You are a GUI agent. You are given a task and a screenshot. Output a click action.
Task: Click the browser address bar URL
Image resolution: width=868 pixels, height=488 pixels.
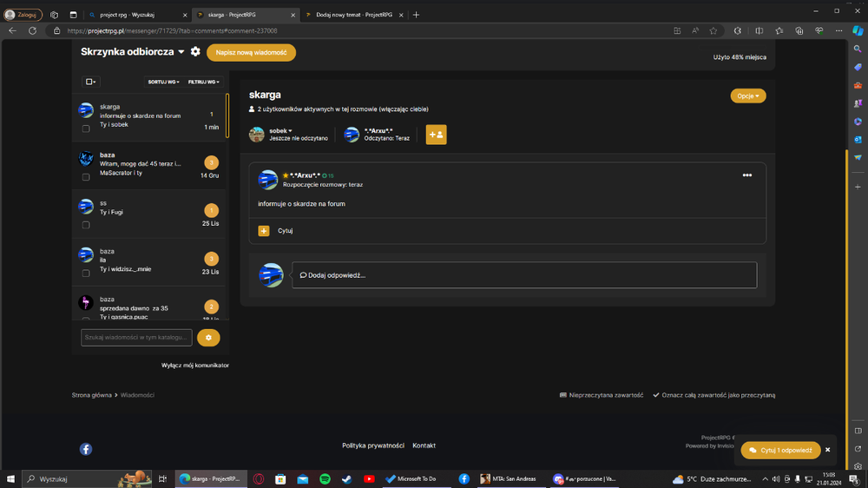172,31
